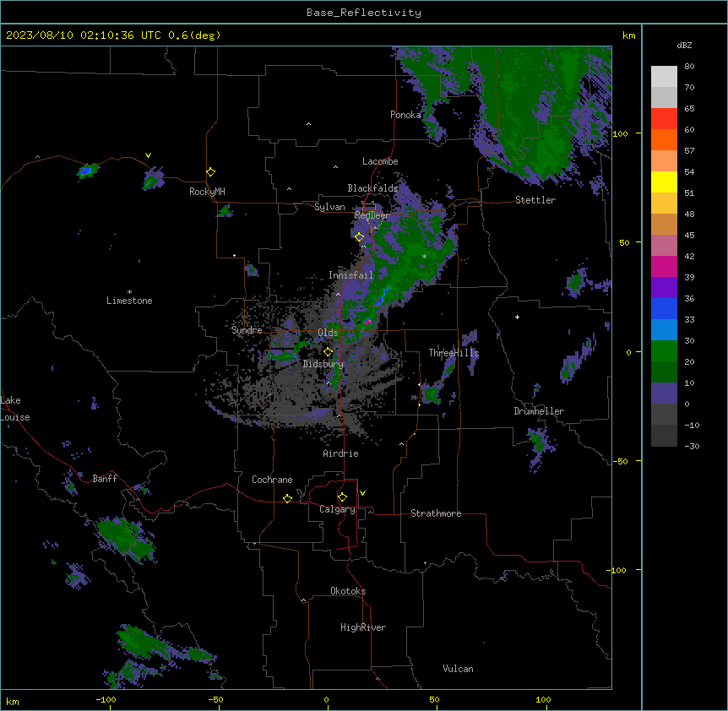This screenshot has height=711, width=728.
Task: Click the Sundre label
Action: pyautogui.click(x=247, y=330)
